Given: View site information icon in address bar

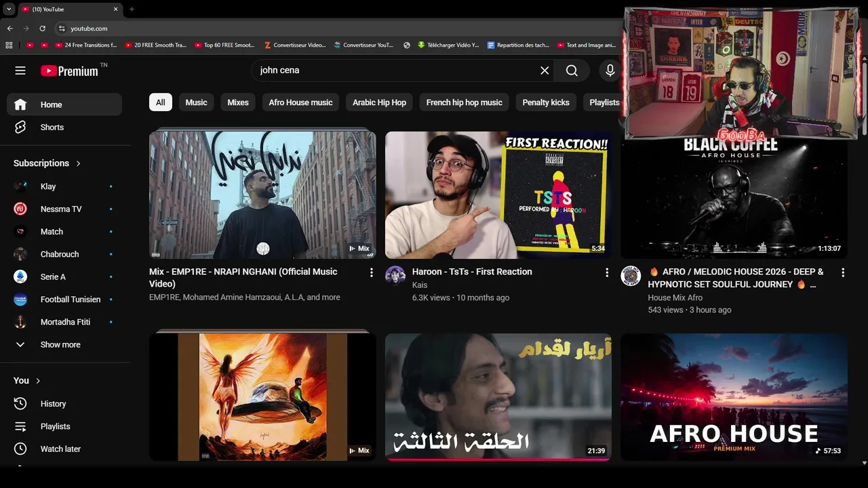Looking at the screenshot, I should [x=62, y=28].
